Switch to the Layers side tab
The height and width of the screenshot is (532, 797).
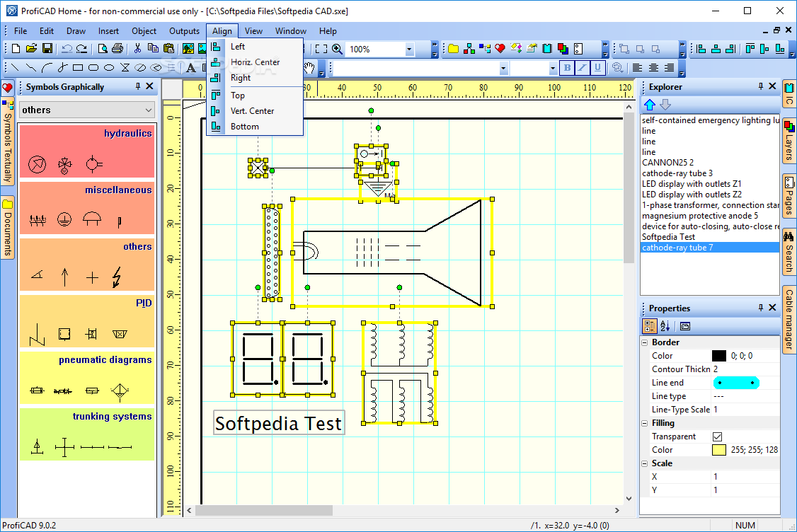(x=789, y=141)
